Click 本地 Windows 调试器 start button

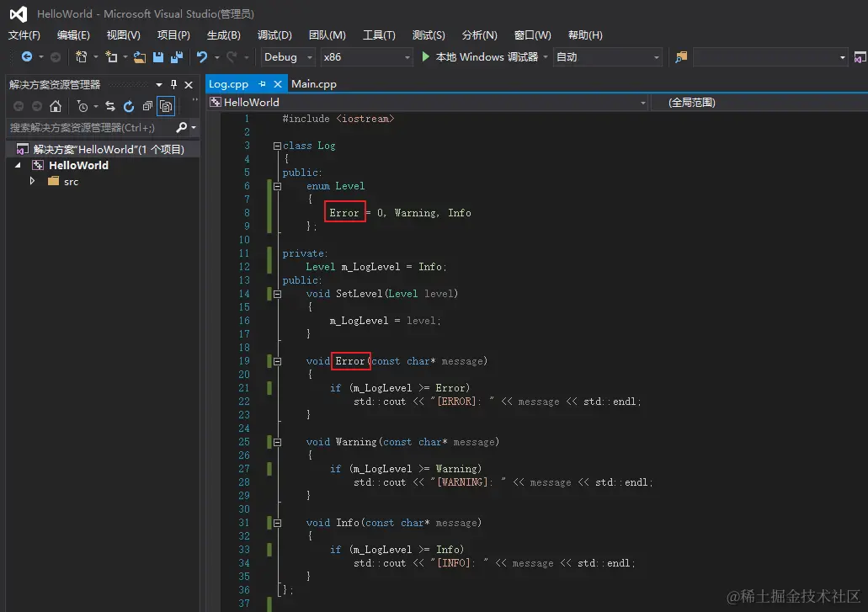coord(479,57)
